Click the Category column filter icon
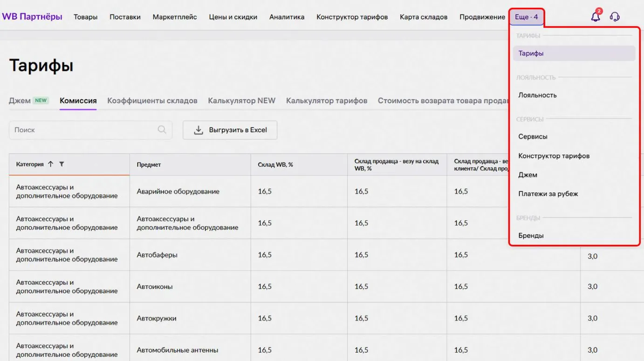This screenshot has height=361, width=644. (x=62, y=164)
